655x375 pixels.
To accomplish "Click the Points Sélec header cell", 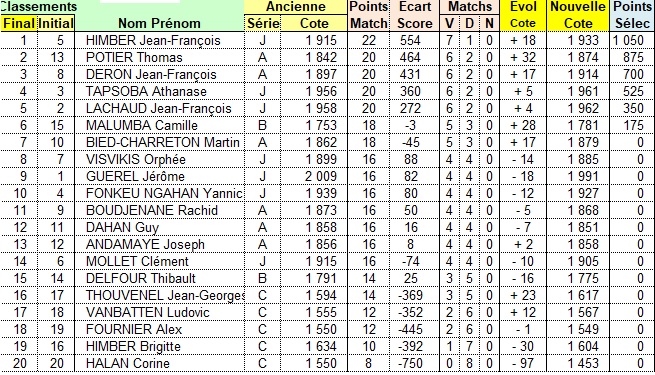I will tap(632, 15).
